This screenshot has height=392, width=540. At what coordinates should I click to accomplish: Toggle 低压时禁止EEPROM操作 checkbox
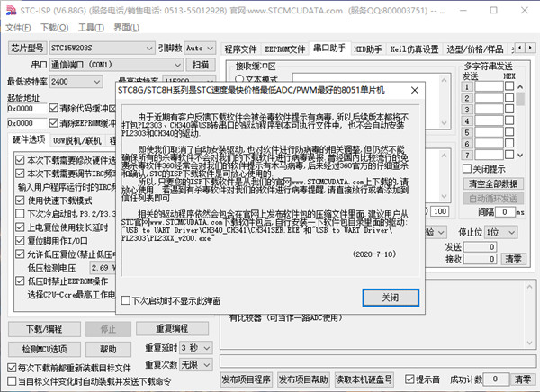(20, 281)
